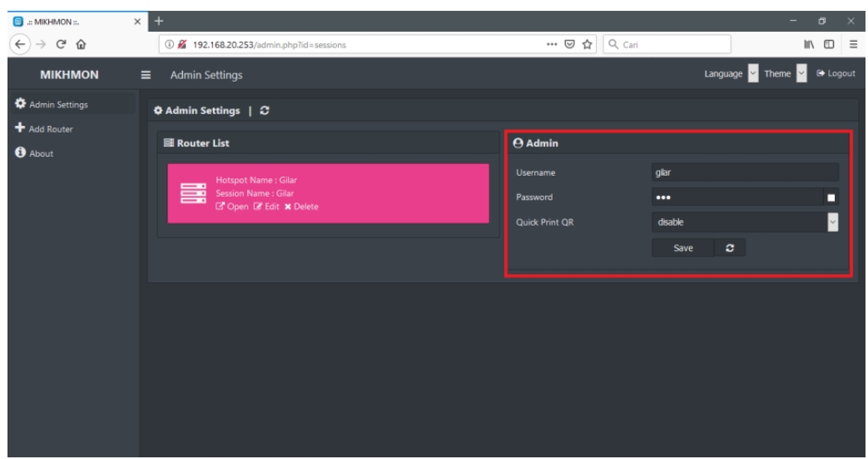Screen dimensions: 868x459
Task: Toggle the browser sidebar icon
Action: pos(829,44)
